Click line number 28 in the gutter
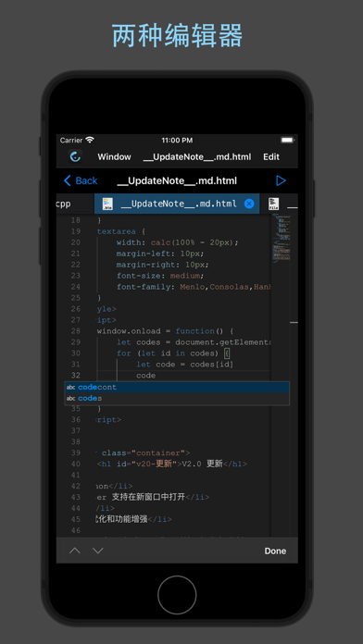 pyautogui.click(x=76, y=331)
